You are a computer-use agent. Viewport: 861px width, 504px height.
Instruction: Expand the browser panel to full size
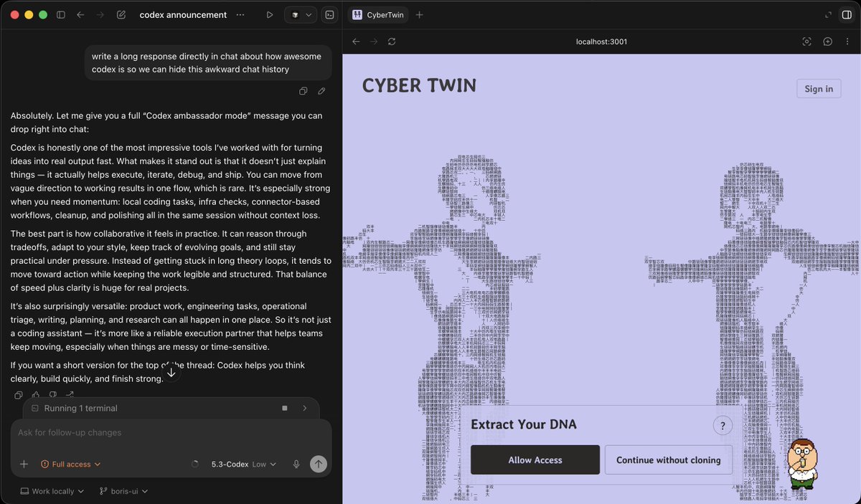(x=828, y=14)
